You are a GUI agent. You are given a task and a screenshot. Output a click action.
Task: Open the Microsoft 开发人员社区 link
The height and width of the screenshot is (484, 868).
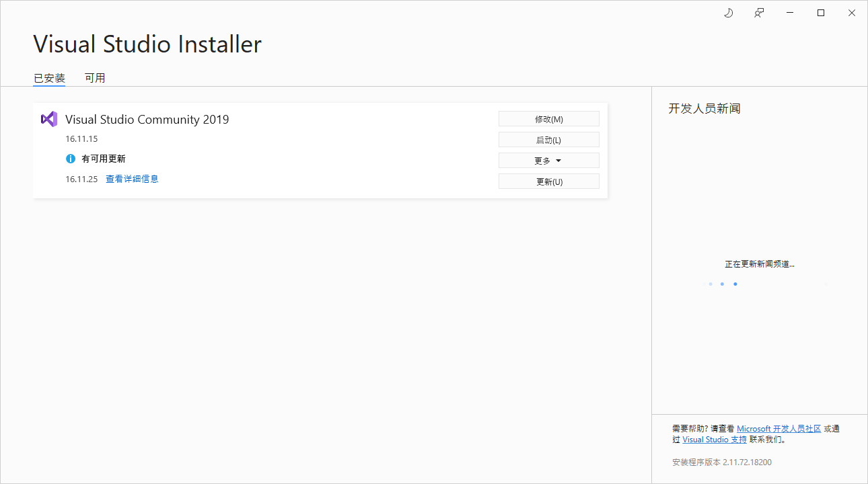coord(779,429)
